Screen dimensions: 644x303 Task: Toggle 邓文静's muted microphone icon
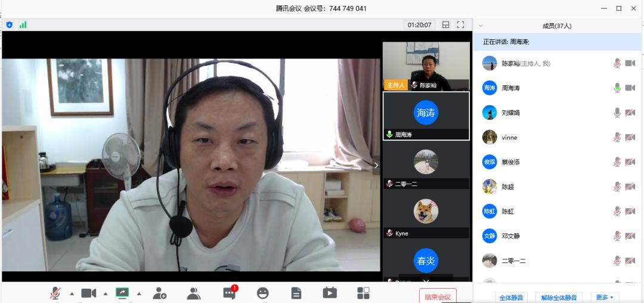617,236
